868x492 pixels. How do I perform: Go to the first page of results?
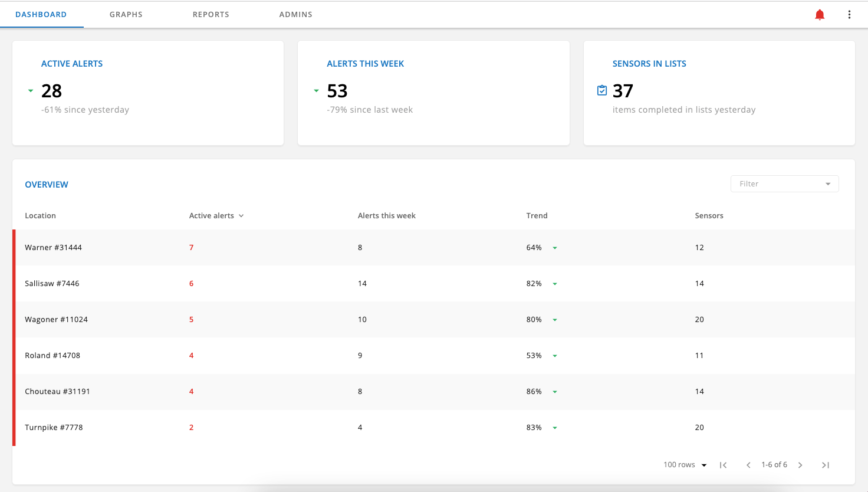point(723,465)
